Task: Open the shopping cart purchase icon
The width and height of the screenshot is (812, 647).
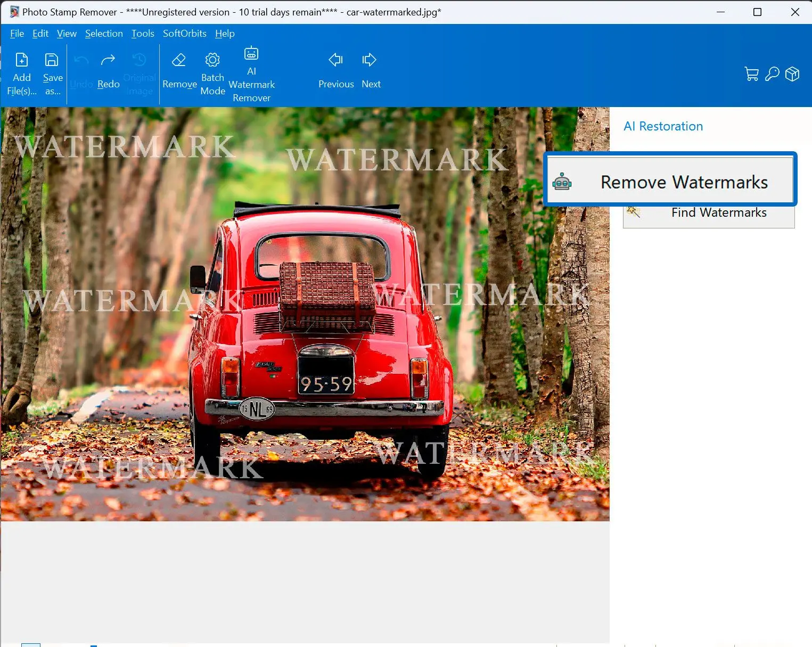Action: point(751,74)
